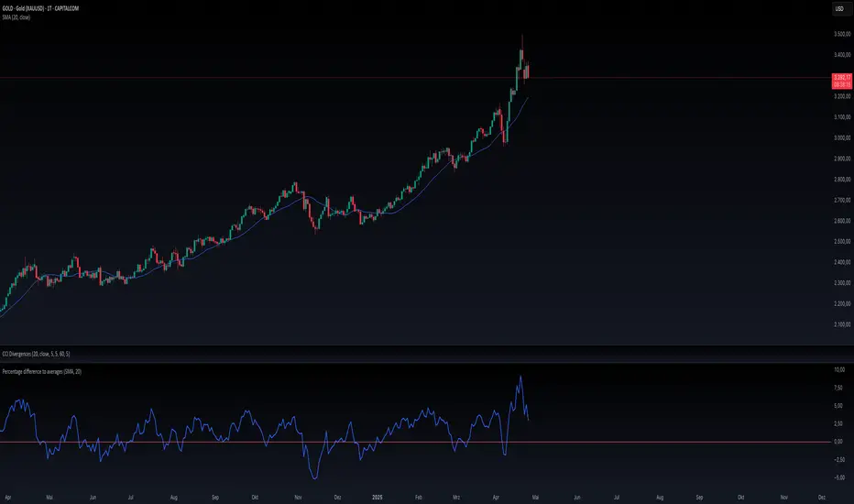Click the final Dez label on time axis
Image resolution: width=854 pixels, height=504 pixels.
(821, 498)
